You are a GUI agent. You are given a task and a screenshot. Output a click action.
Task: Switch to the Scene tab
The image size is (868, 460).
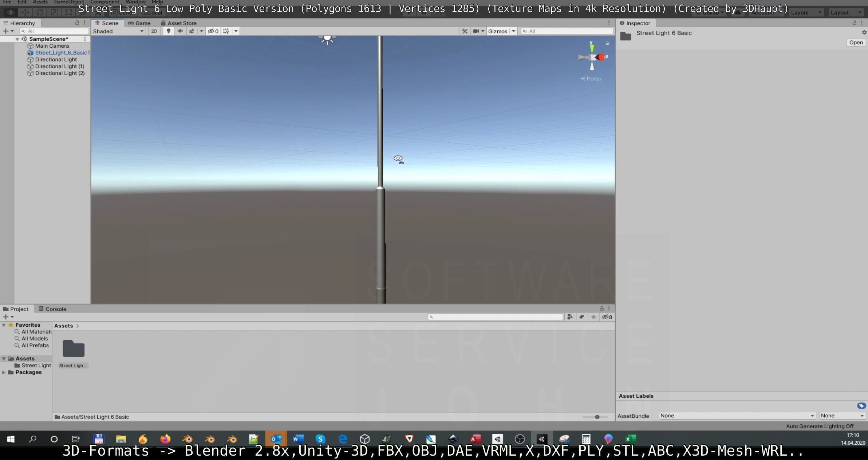(107, 23)
